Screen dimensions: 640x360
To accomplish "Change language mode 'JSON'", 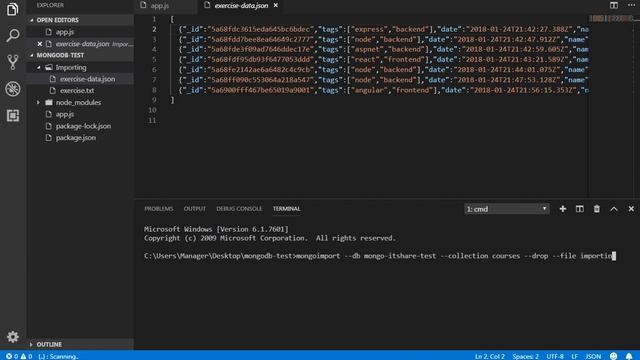I will tap(593, 356).
